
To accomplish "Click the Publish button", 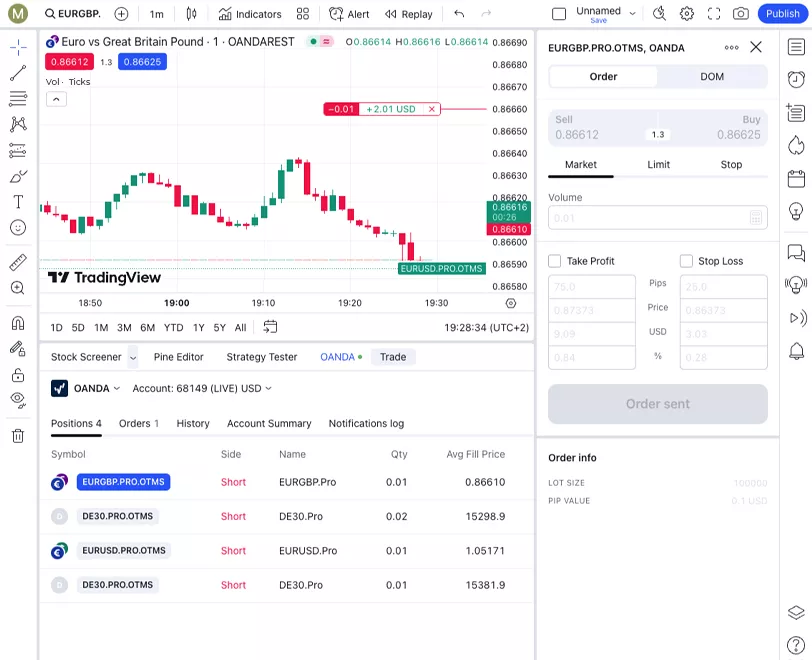I will coord(782,14).
